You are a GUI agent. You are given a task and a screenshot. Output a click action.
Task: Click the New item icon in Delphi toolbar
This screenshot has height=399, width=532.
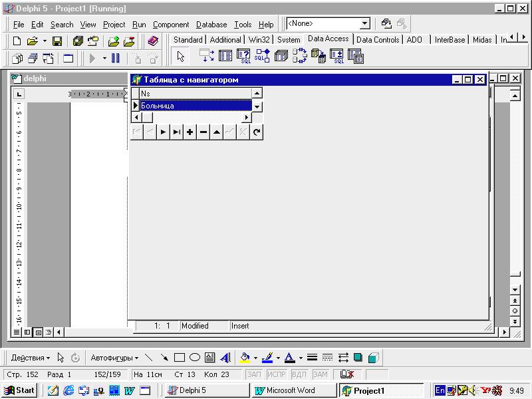pos(16,41)
